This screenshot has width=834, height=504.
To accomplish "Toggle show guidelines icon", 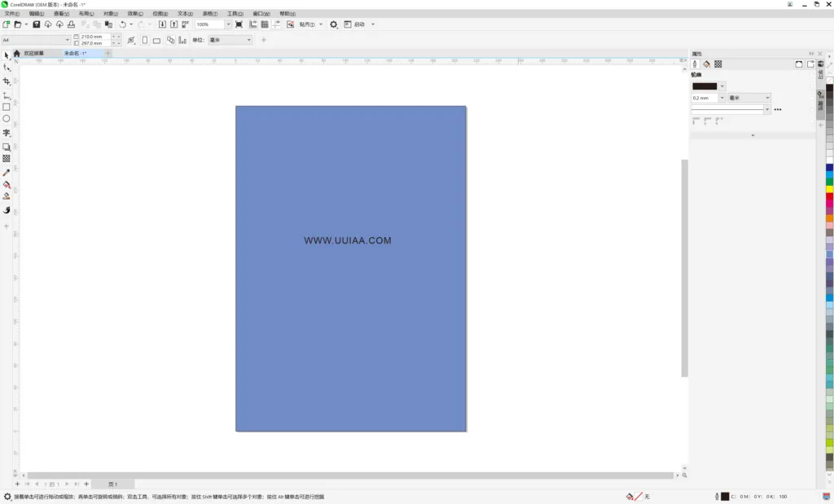I will click(277, 24).
